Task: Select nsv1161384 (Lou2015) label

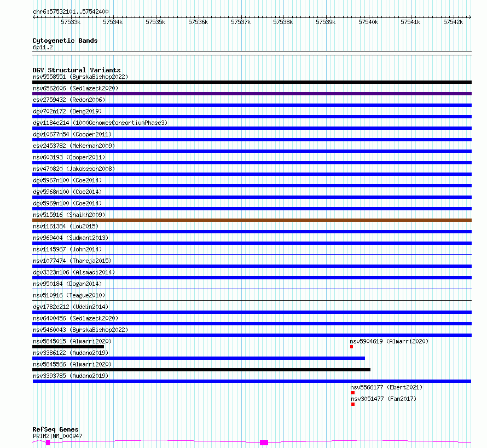Action: click(x=66, y=226)
